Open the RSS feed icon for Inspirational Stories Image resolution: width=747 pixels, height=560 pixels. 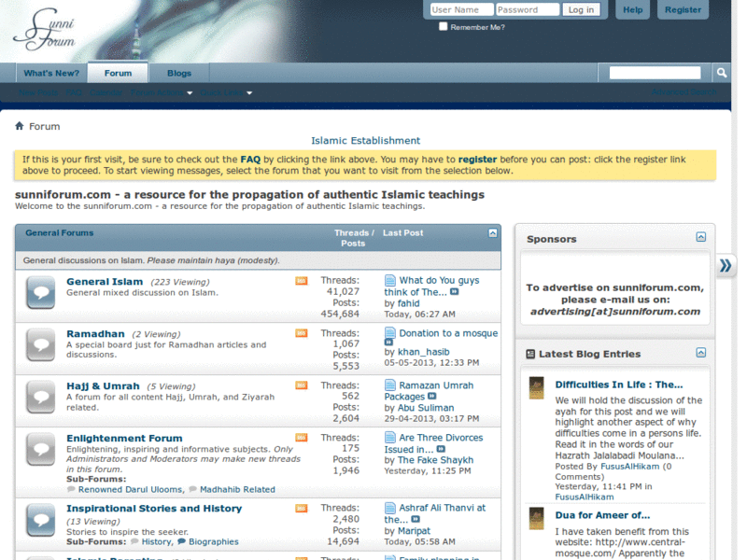pyautogui.click(x=301, y=508)
